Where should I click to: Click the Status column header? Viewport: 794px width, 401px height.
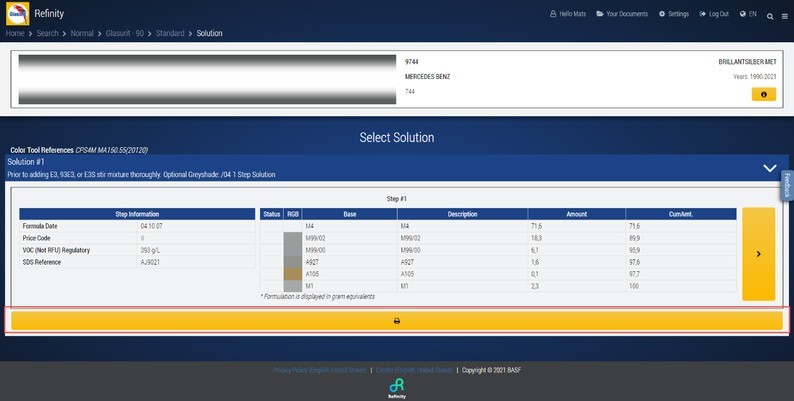(272, 214)
